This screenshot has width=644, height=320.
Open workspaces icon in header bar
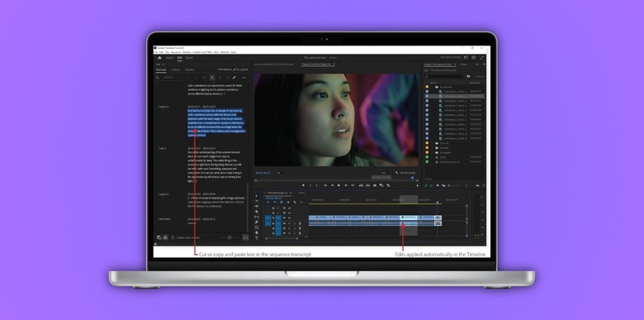[x=466, y=57]
